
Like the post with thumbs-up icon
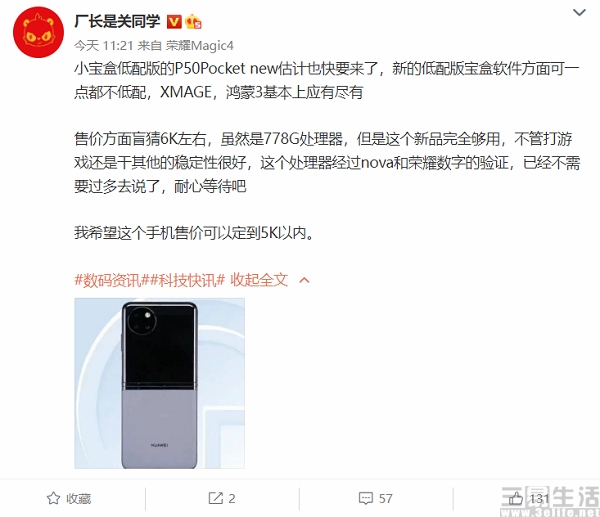(516, 498)
